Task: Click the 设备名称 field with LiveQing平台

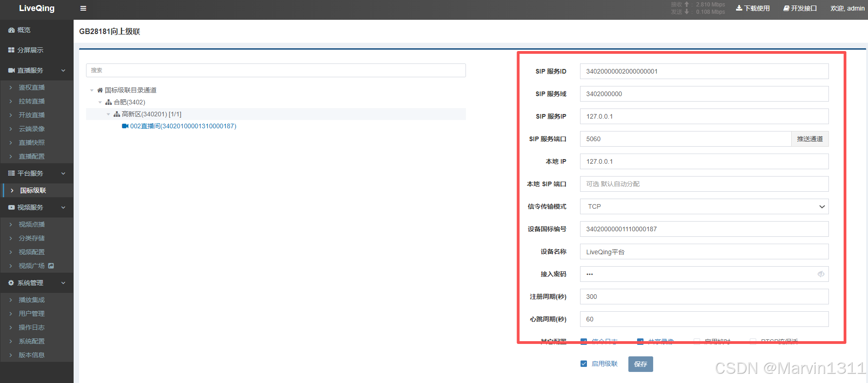Action: [x=704, y=252]
